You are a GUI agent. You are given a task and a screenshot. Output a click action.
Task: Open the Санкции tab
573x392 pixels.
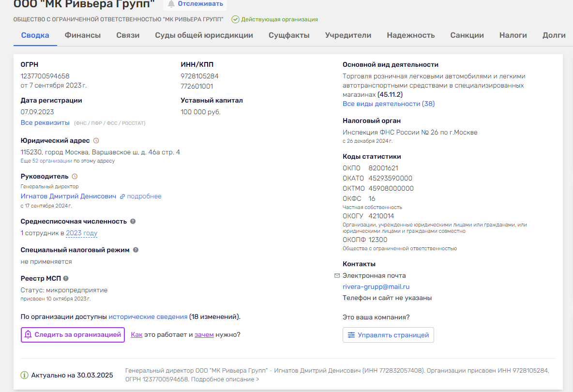point(467,35)
